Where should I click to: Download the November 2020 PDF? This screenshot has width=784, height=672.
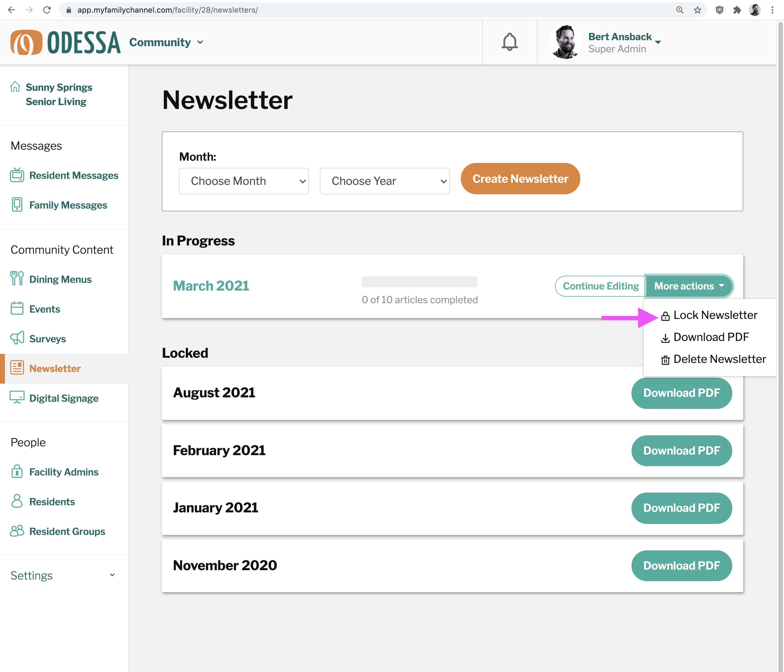click(x=682, y=565)
